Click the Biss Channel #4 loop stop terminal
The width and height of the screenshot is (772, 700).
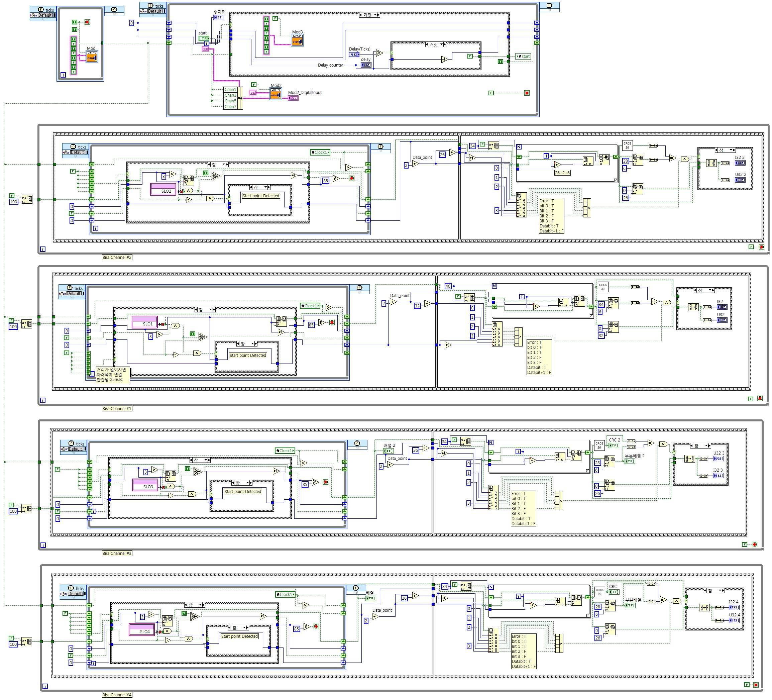[x=756, y=685]
